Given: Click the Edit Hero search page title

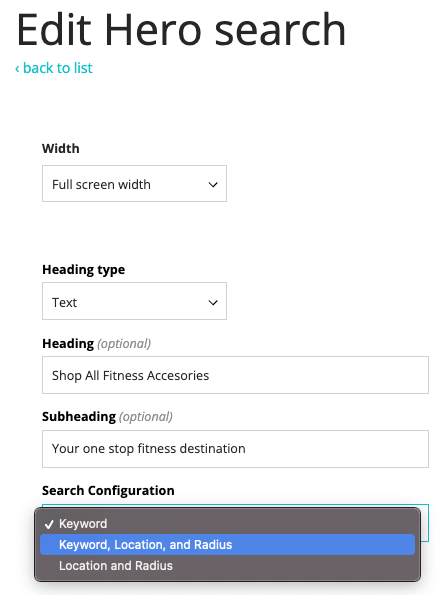Looking at the screenshot, I should click(181, 30).
